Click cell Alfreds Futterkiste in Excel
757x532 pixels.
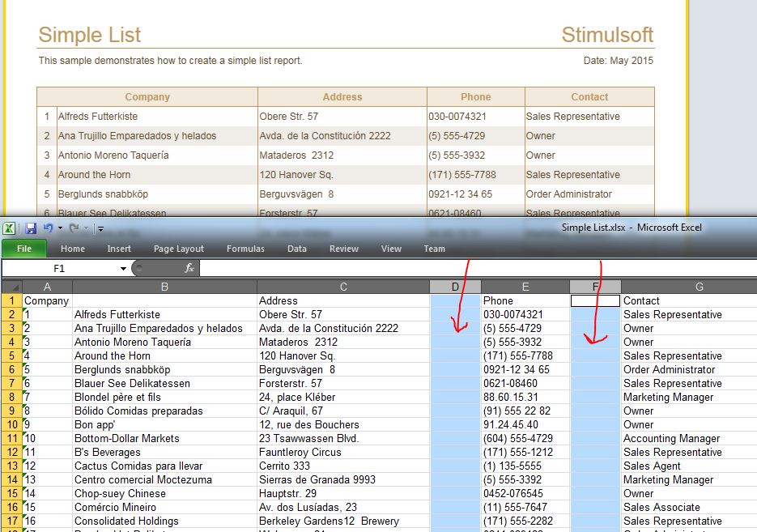[x=164, y=315]
